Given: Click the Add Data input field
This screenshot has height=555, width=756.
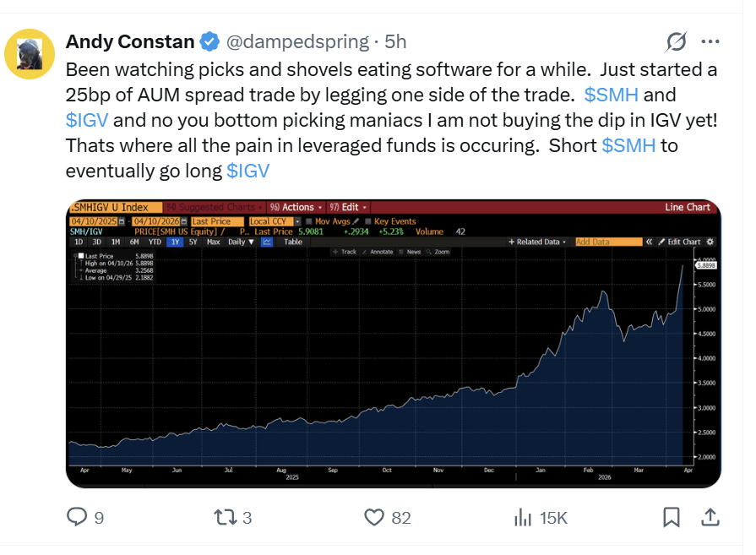Looking at the screenshot, I should click(x=607, y=242).
